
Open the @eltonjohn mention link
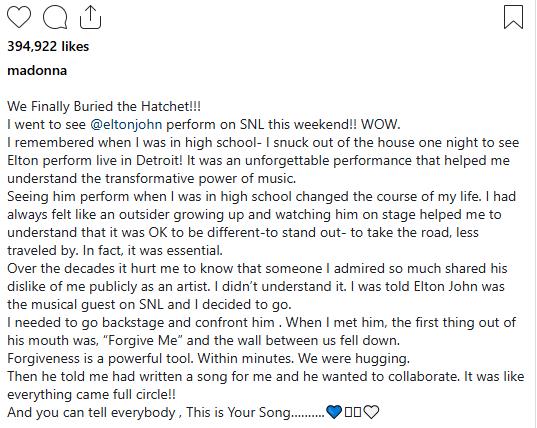click(126, 124)
